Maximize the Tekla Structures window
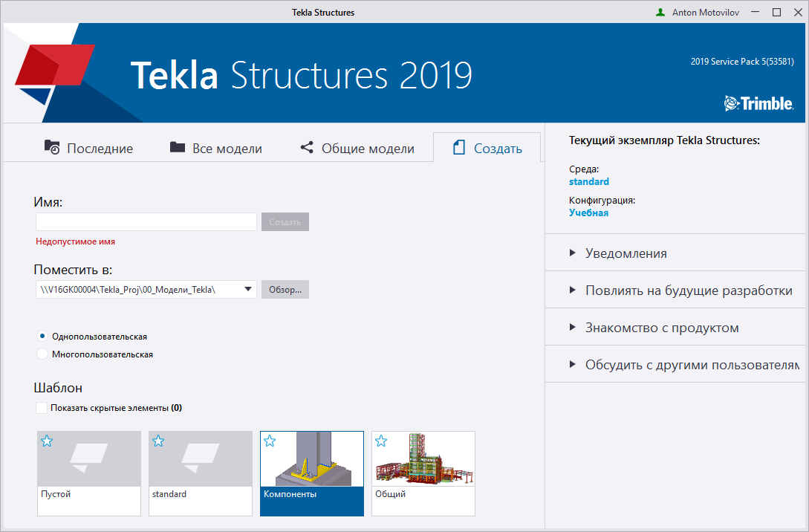809x532 pixels. [x=776, y=13]
